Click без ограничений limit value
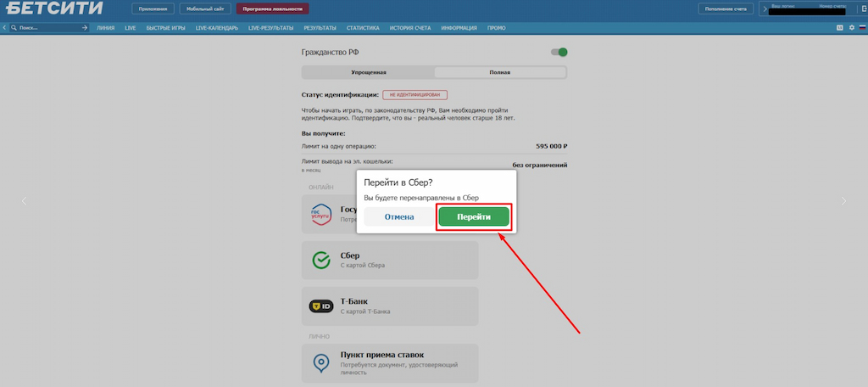 point(540,165)
